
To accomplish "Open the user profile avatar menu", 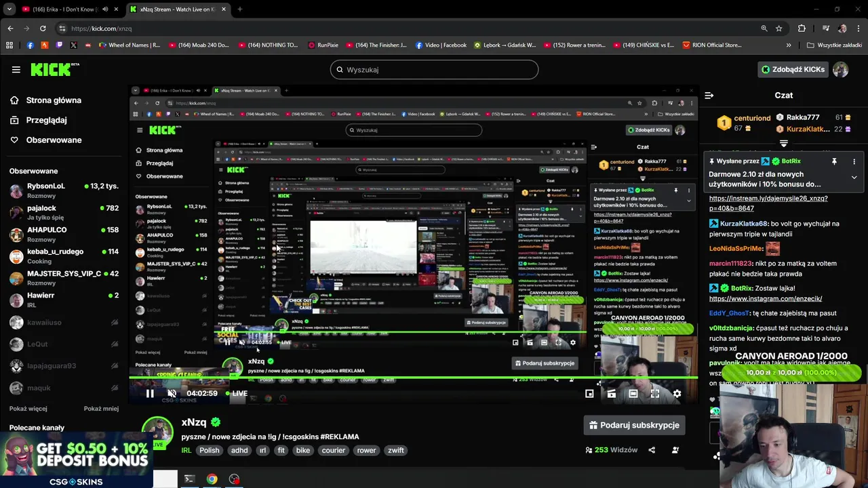I will click(840, 69).
